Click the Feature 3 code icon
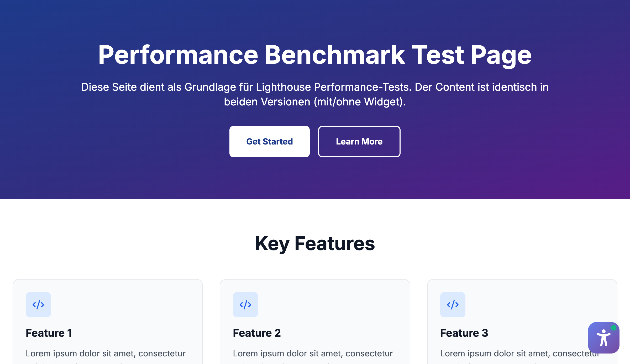The image size is (630, 364). tap(453, 305)
